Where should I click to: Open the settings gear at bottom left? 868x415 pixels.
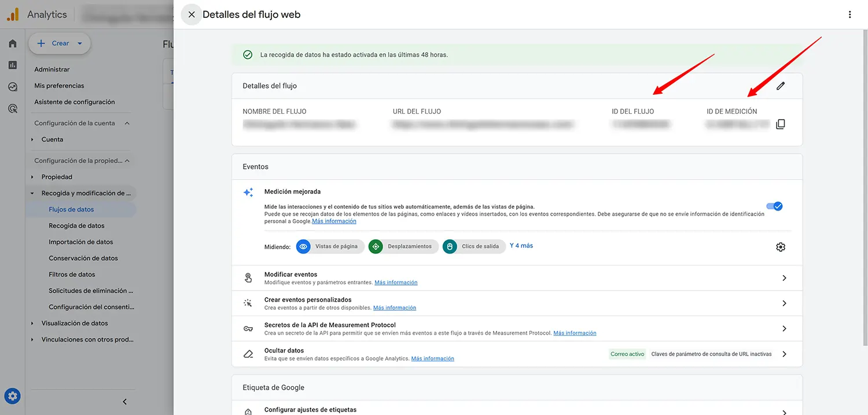point(12,395)
